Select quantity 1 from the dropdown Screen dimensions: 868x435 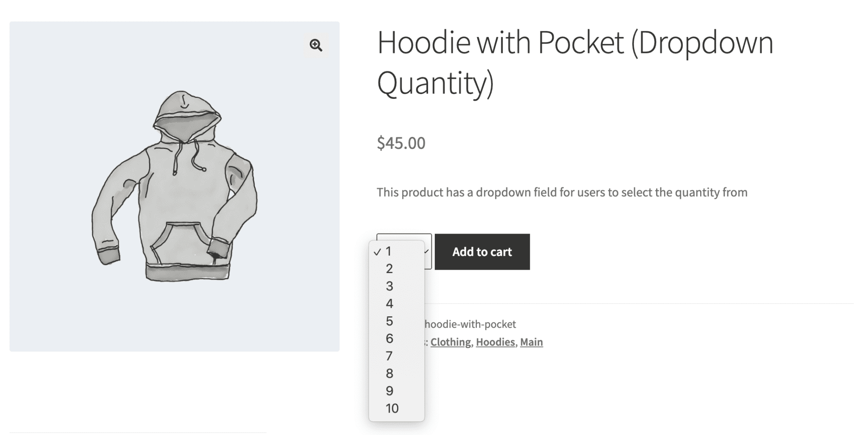(x=389, y=251)
